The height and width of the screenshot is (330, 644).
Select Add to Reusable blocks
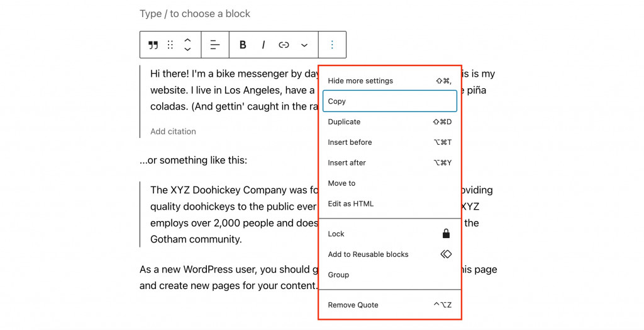point(390,254)
